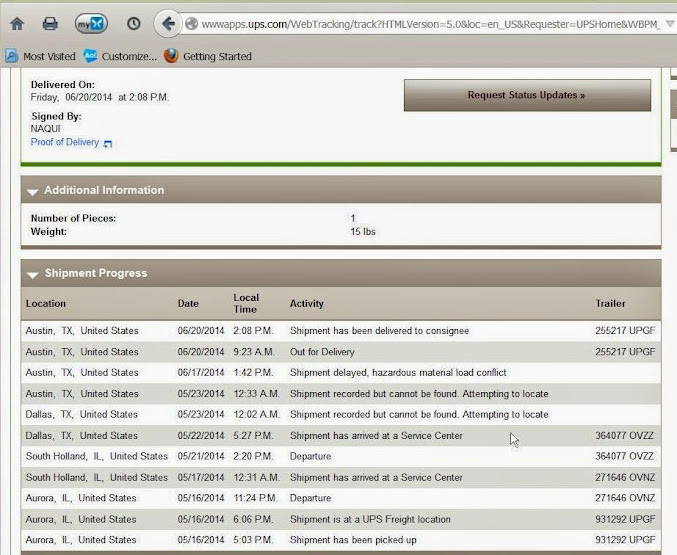Select 'Shipment delayed, hazardous material load conflict'

click(x=398, y=372)
